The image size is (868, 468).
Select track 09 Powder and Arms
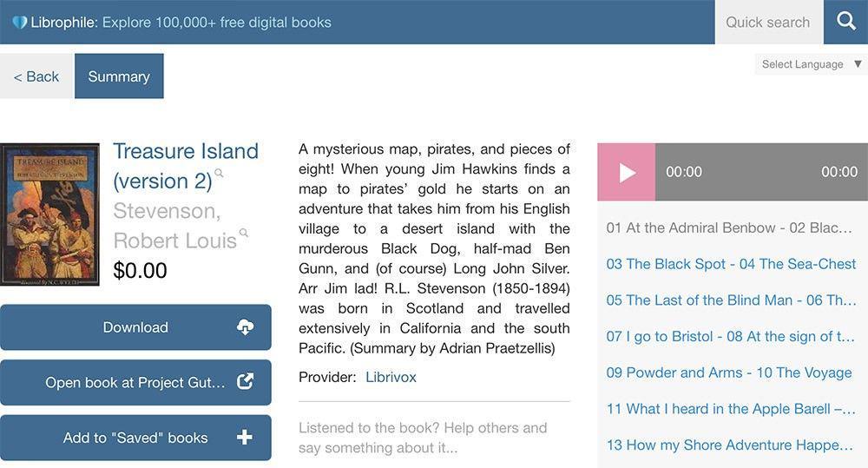point(729,372)
